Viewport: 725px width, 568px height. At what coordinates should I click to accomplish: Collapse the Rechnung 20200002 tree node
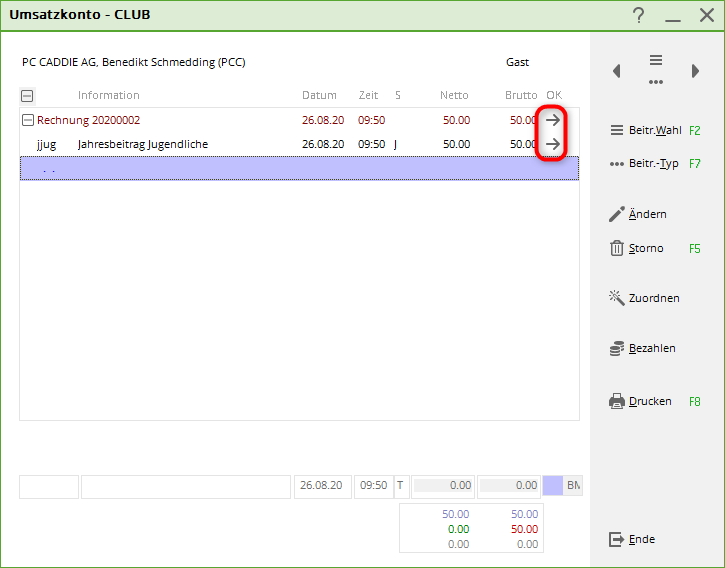[28, 120]
